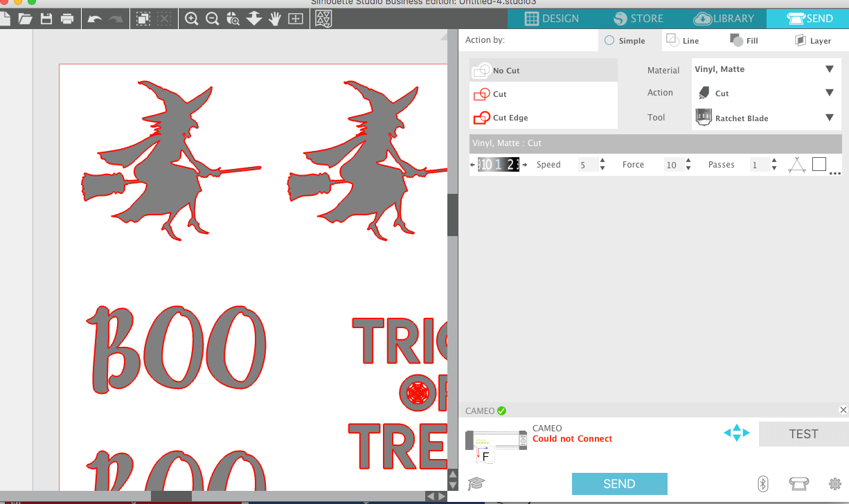The width and height of the screenshot is (849, 504).
Task: Switch Action by to Line
Action: (x=683, y=40)
